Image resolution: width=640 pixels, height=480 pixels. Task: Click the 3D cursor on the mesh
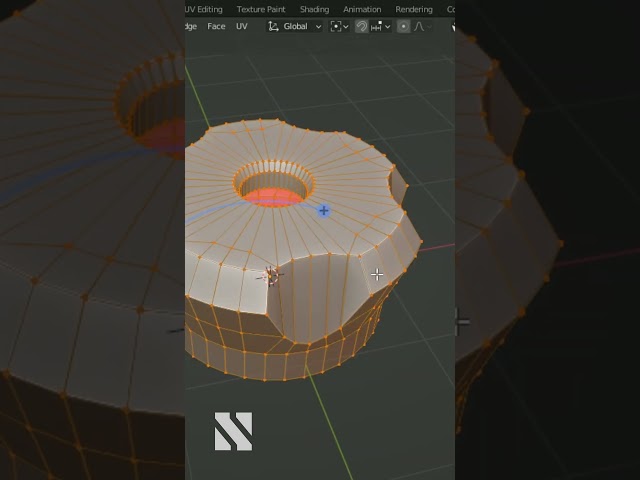[x=270, y=277]
